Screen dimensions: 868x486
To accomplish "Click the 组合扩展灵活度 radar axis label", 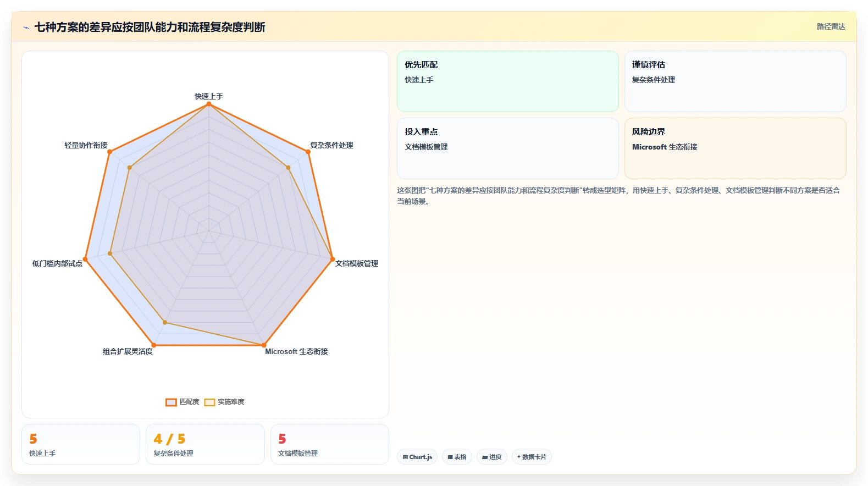I will pos(128,351).
